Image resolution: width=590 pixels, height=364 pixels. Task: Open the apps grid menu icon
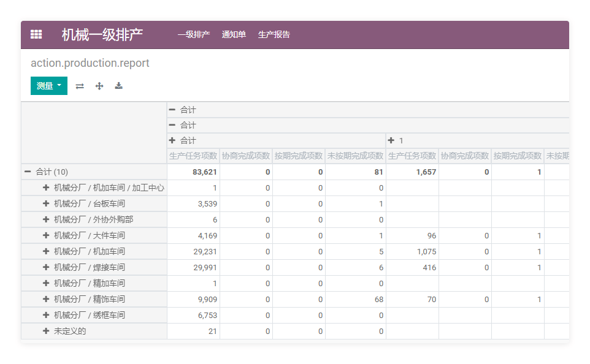[36, 35]
